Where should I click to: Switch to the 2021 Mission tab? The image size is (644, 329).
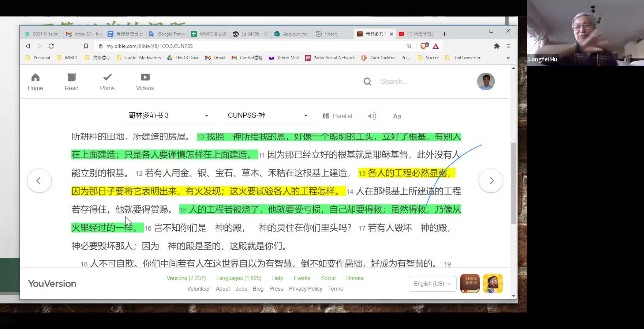[x=42, y=34]
